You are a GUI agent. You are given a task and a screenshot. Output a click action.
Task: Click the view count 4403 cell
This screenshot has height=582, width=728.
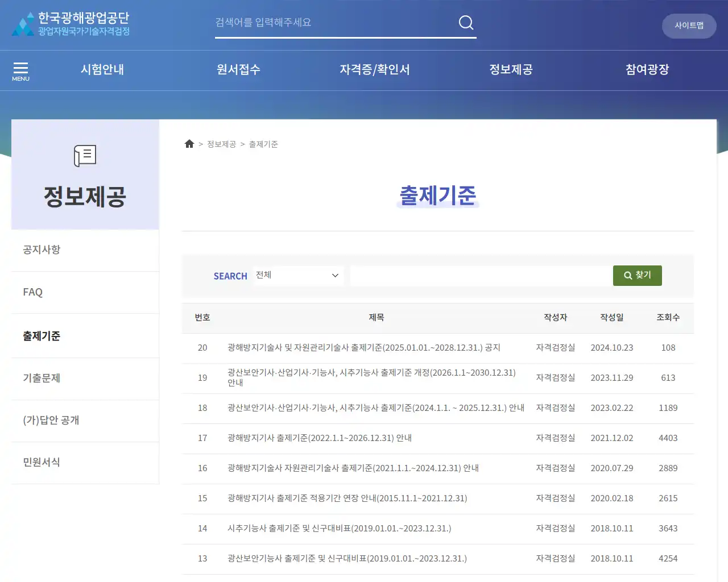click(668, 438)
